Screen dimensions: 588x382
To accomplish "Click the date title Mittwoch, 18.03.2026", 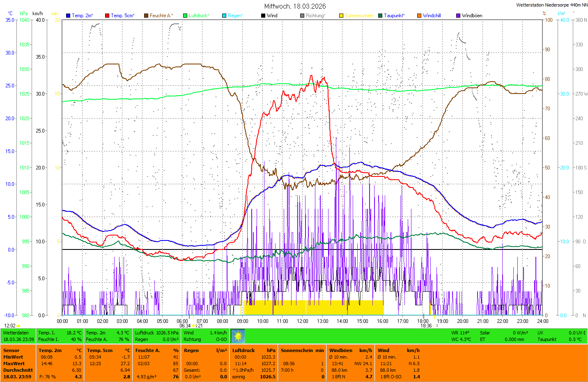I will (295, 6).
